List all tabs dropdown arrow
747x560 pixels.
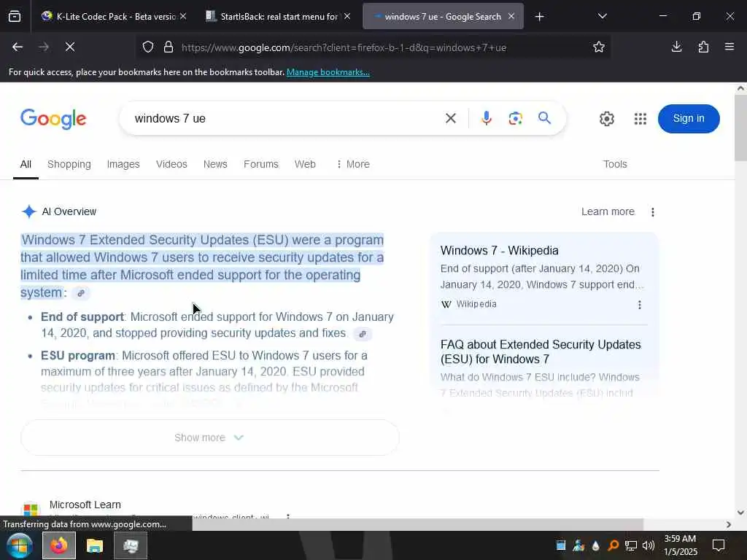[x=602, y=17]
